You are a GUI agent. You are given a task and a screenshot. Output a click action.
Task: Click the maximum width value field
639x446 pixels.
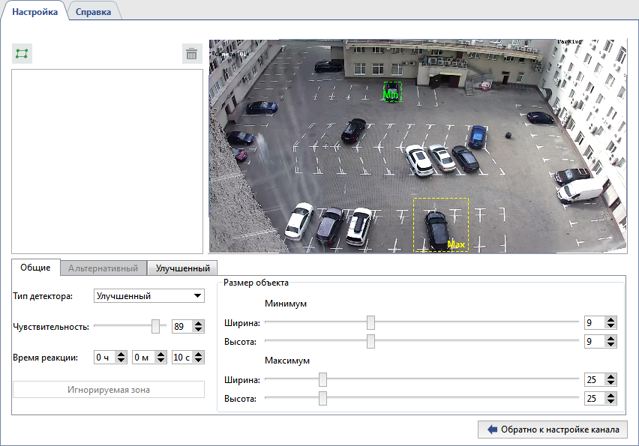coord(592,380)
